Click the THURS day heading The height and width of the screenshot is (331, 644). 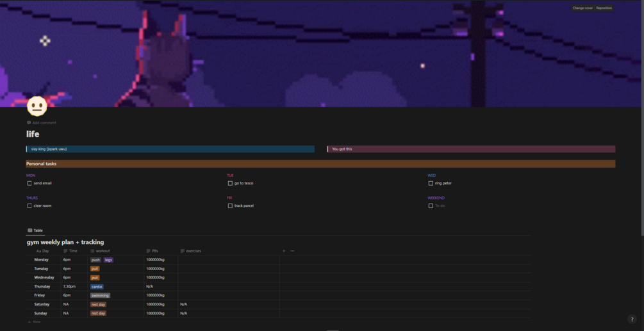click(32, 198)
